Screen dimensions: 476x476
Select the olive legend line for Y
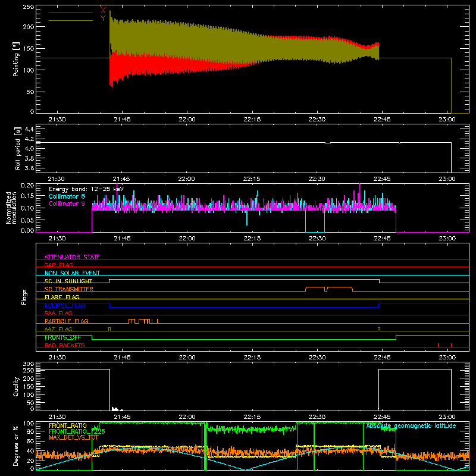click(71, 20)
